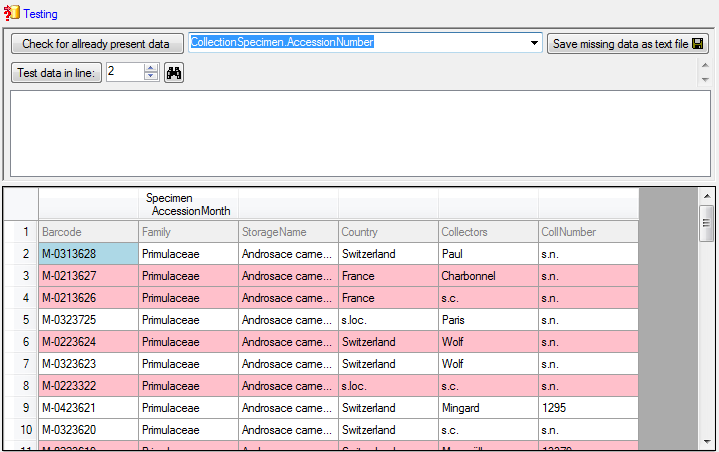This screenshot has height=452, width=719.
Task: Click the Test data in line button
Action: (x=57, y=73)
